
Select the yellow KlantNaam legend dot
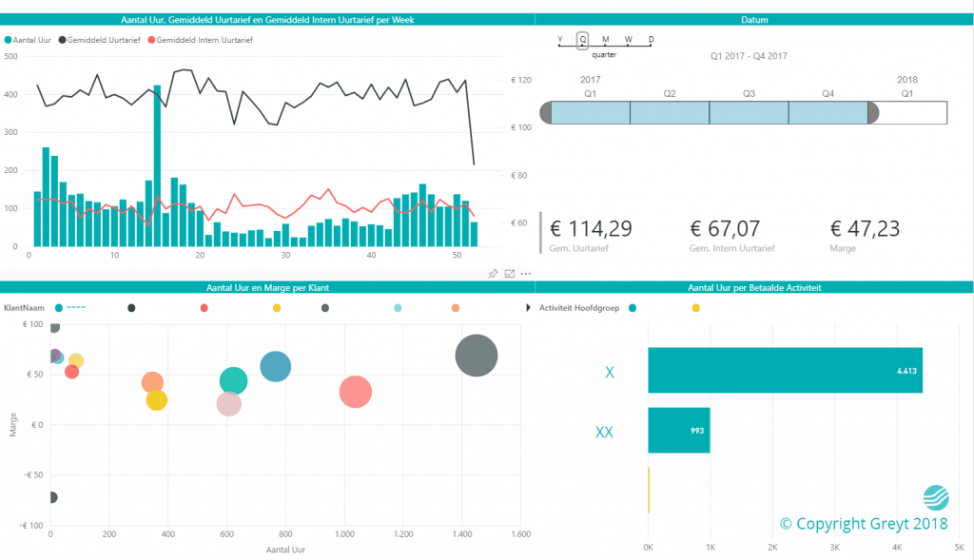point(276,307)
